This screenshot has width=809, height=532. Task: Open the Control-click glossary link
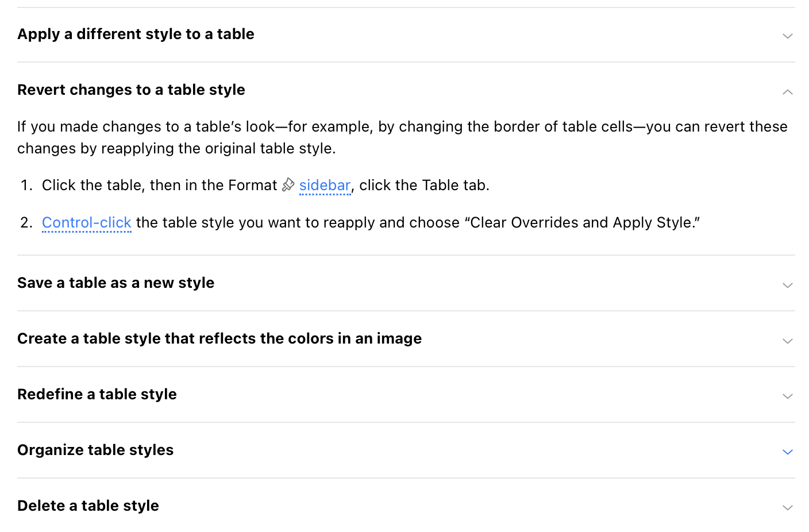tap(87, 223)
